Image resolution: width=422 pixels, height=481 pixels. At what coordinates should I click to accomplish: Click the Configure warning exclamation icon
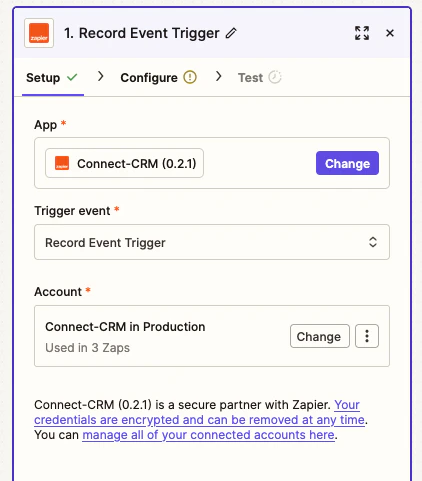[x=190, y=77]
